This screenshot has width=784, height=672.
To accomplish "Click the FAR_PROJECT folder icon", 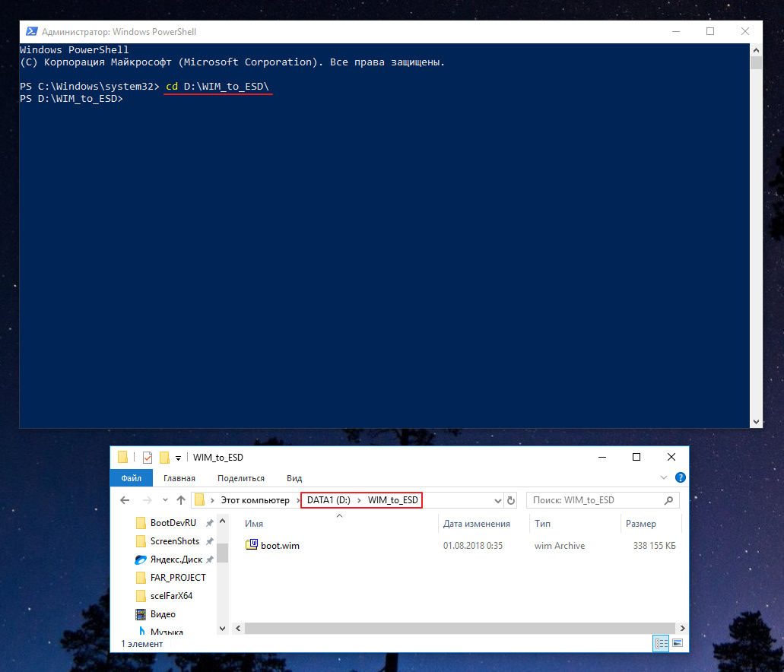I will click(141, 578).
